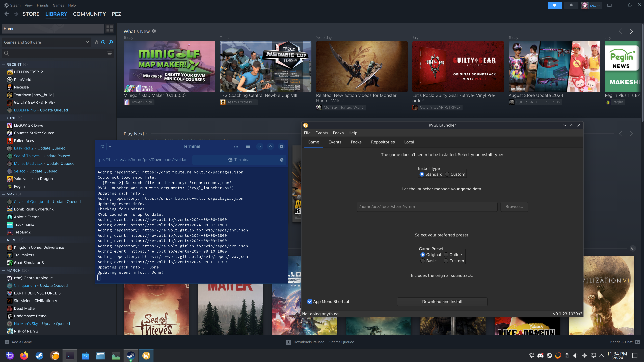Expand the Play Next section
This screenshot has height=362, width=644.
[x=147, y=134]
